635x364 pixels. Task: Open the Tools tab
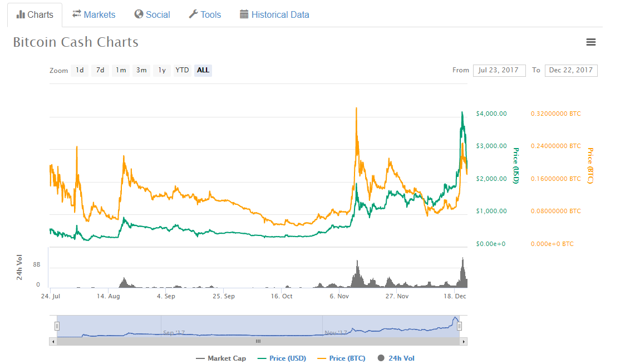point(205,15)
